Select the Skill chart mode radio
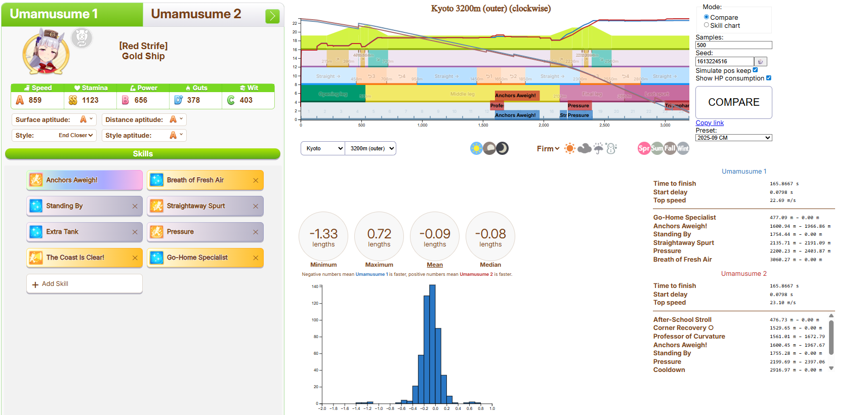The image size is (868, 415). (707, 25)
